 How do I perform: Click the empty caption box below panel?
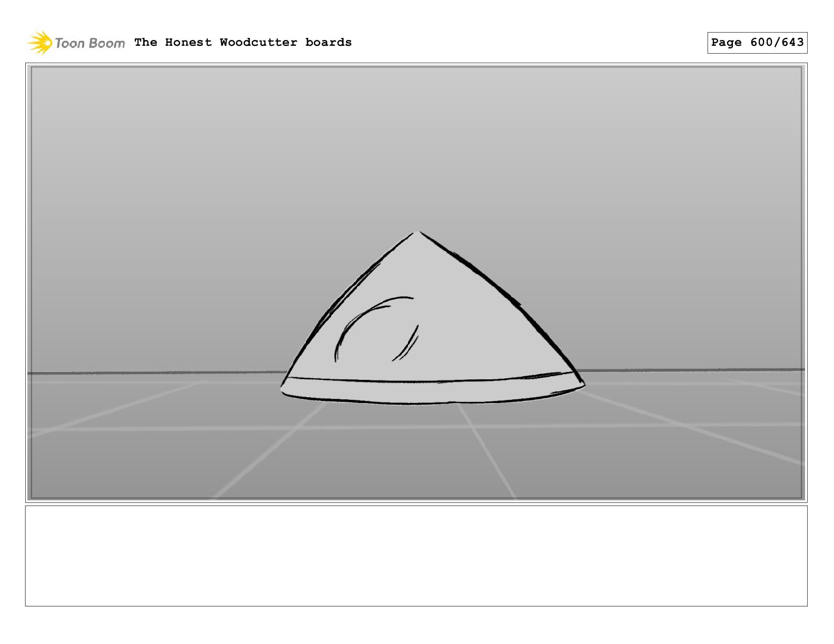click(416, 556)
